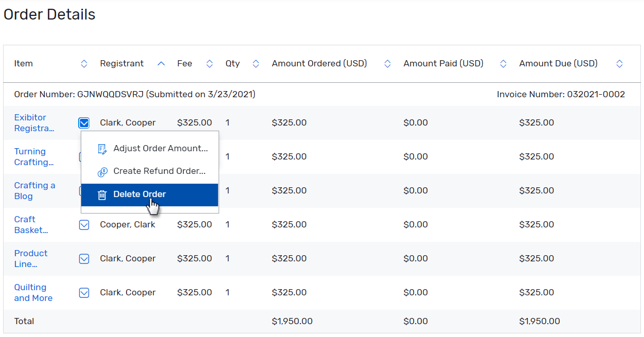Click the Delete Order trash icon
The height and width of the screenshot is (337, 644).
[102, 195]
